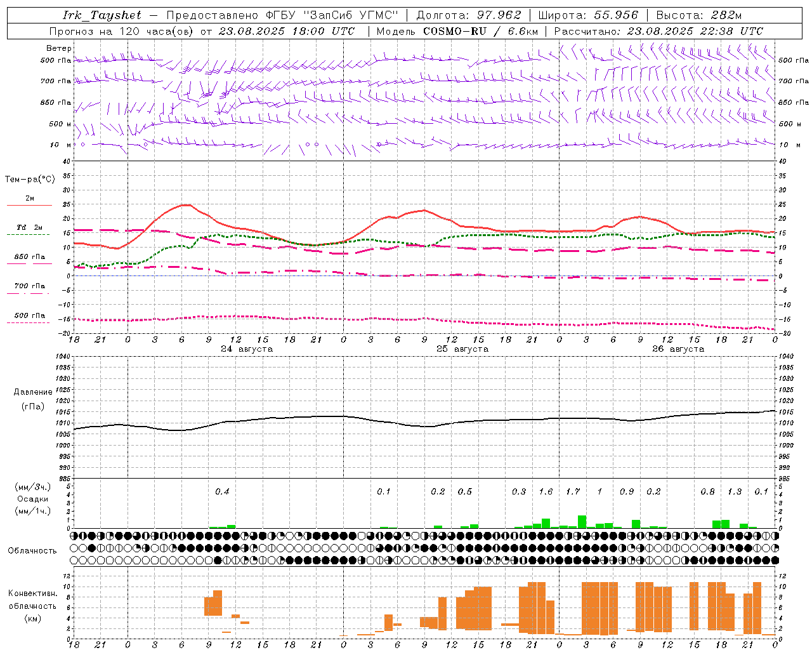
Task: Select the 0.4 precipitation value
Action: (222, 491)
